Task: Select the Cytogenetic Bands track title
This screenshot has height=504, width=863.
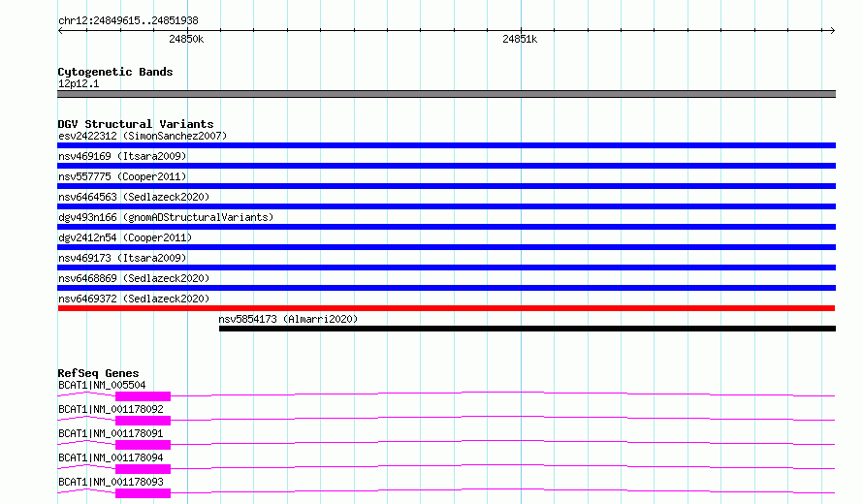Action: (x=115, y=72)
